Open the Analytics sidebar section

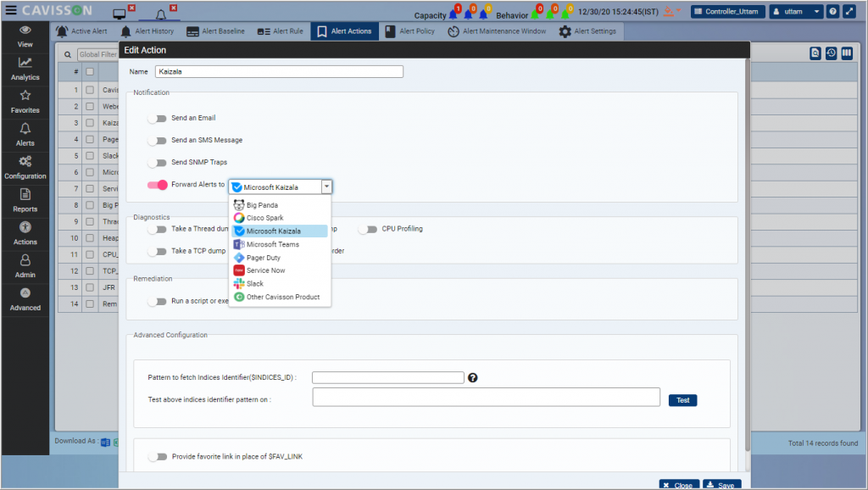(x=25, y=70)
